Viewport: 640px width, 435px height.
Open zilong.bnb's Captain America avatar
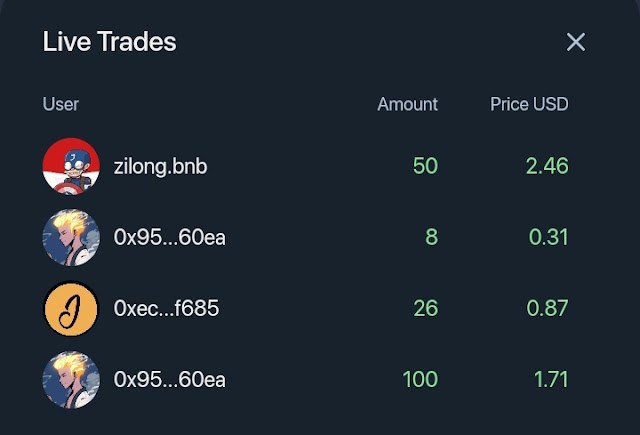pyautogui.click(x=71, y=166)
